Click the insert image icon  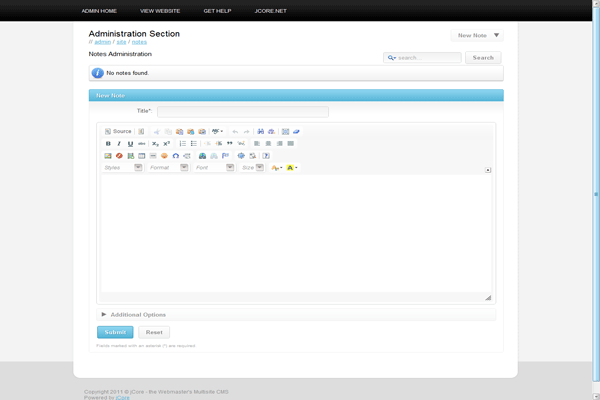tap(108, 156)
